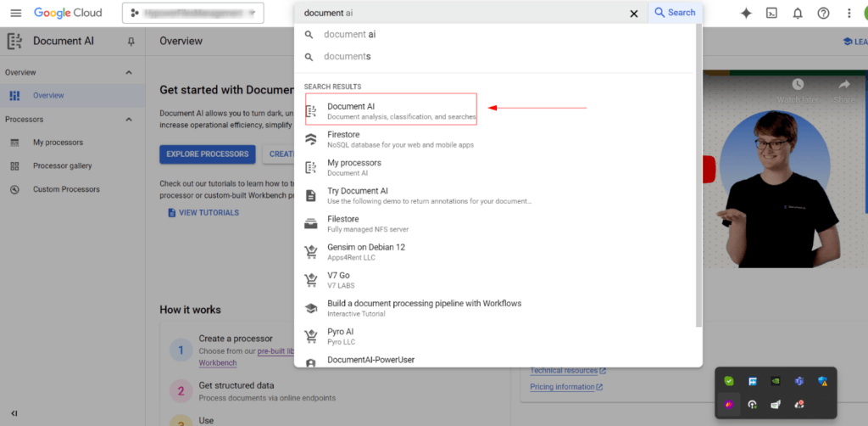Viewport: 868px width, 426px height.
Task: Open Processor gallery in sidebar
Action: (62, 165)
